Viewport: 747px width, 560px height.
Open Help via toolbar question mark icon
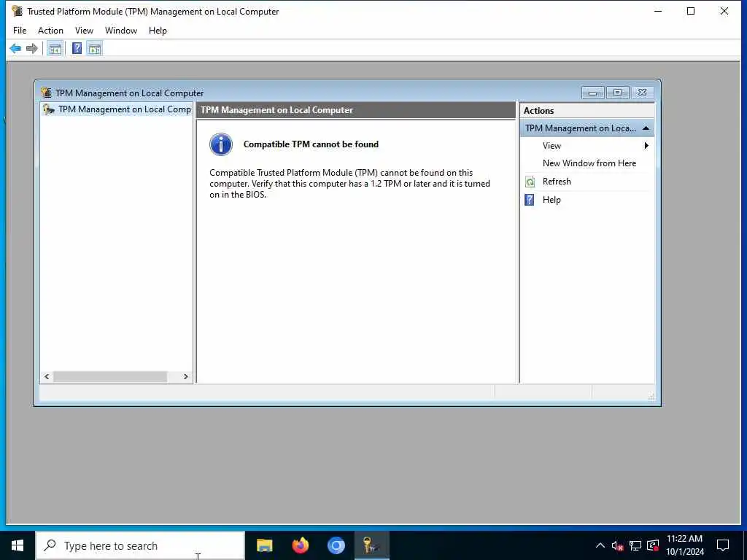coord(77,49)
